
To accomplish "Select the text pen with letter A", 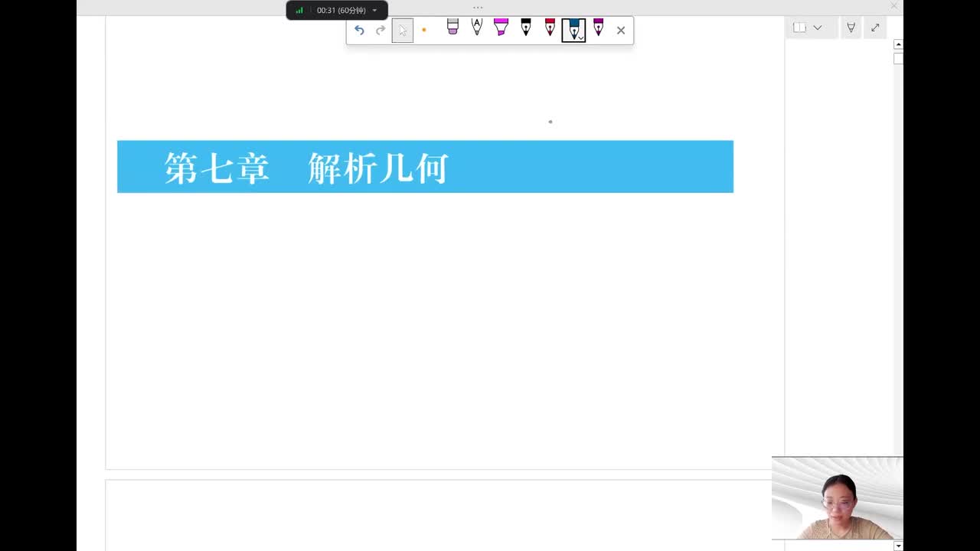I will (477, 28).
